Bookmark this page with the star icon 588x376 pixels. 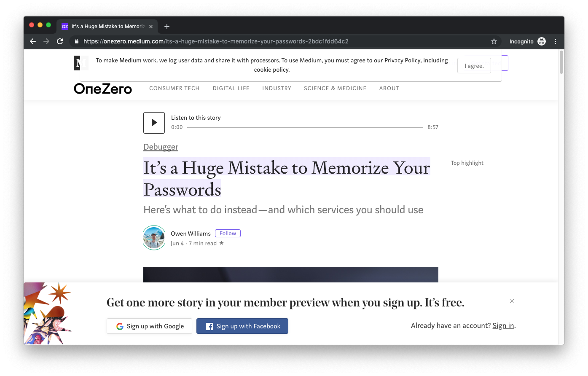[494, 41]
